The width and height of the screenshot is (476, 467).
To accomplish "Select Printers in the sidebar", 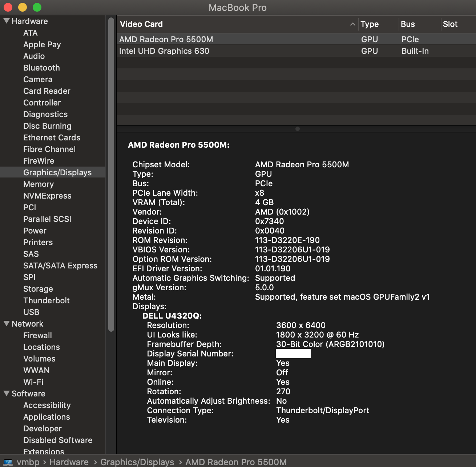I will [38, 242].
